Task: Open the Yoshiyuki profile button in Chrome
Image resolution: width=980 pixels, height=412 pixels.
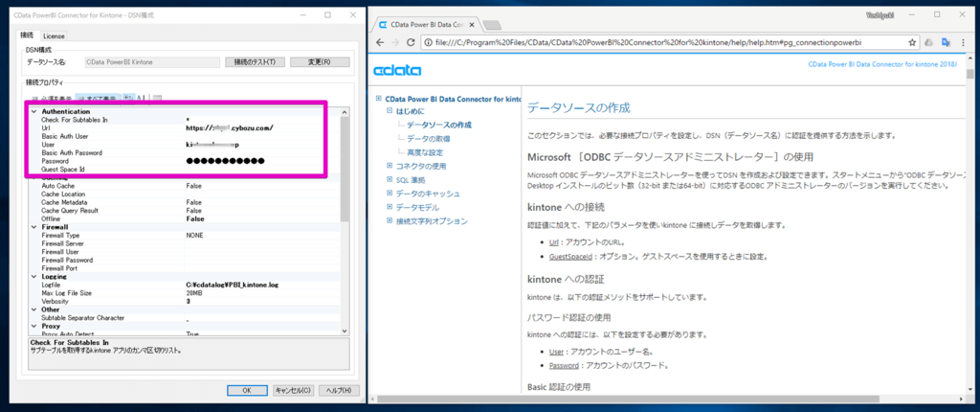Action: (x=881, y=13)
